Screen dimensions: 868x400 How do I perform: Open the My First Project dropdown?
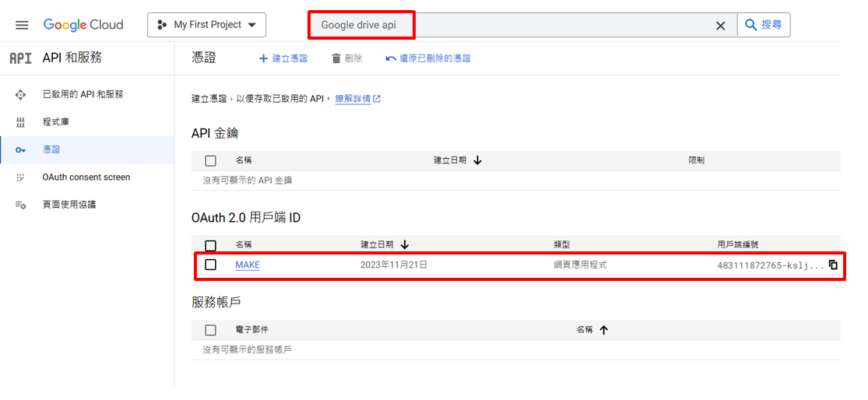coord(206,25)
